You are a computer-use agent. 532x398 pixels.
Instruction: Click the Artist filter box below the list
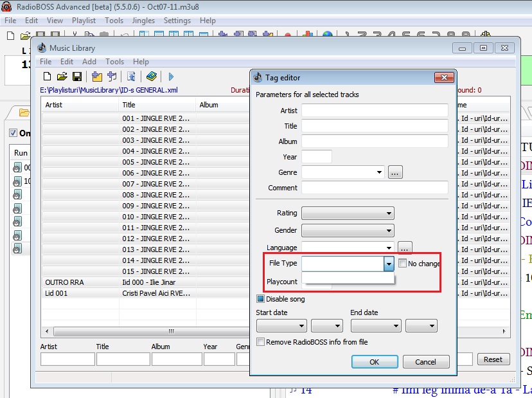(x=67, y=359)
